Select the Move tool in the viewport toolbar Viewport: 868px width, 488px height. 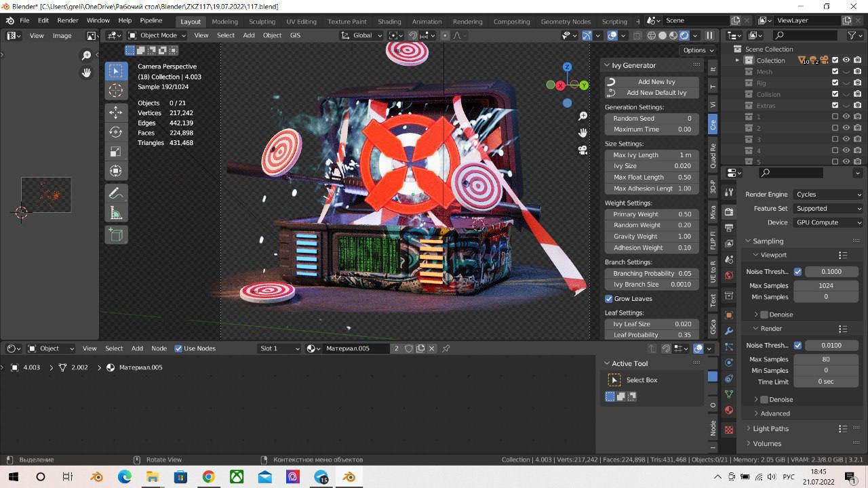pos(116,112)
